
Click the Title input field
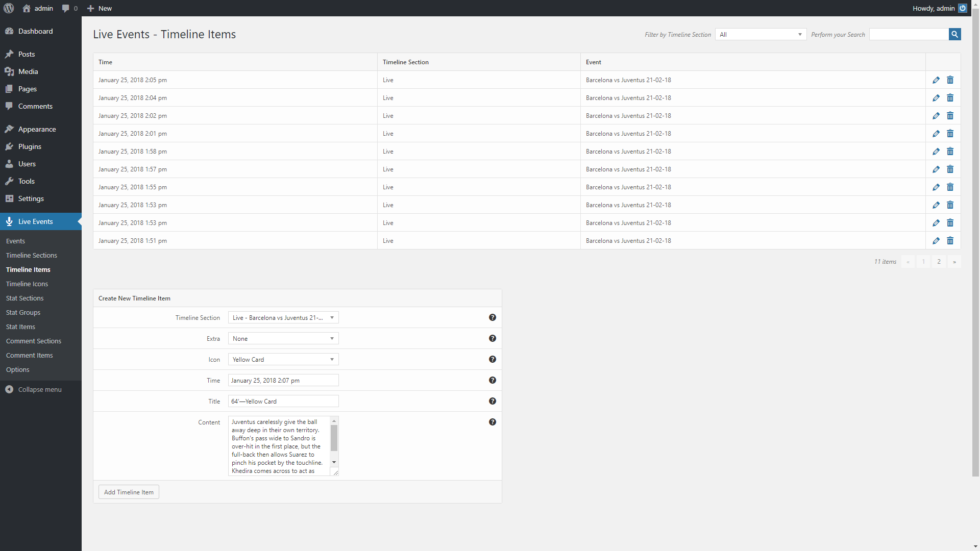(x=283, y=402)
